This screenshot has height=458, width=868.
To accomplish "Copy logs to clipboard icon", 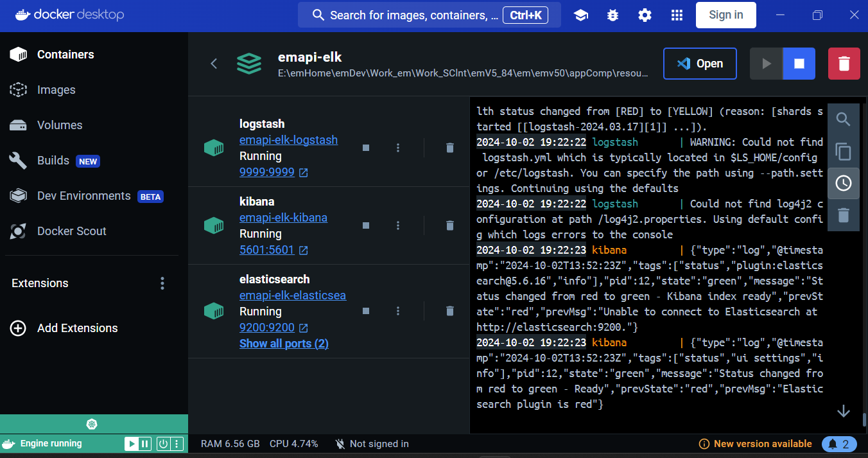I will pos(843,152).
